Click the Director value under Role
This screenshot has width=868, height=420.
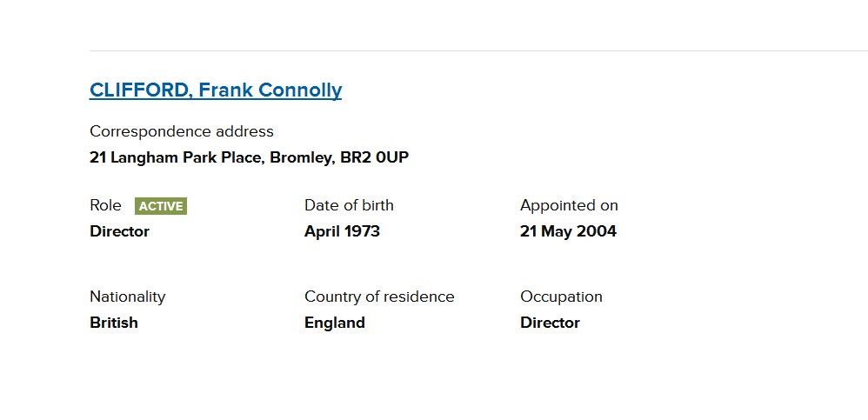pos(119,231)
